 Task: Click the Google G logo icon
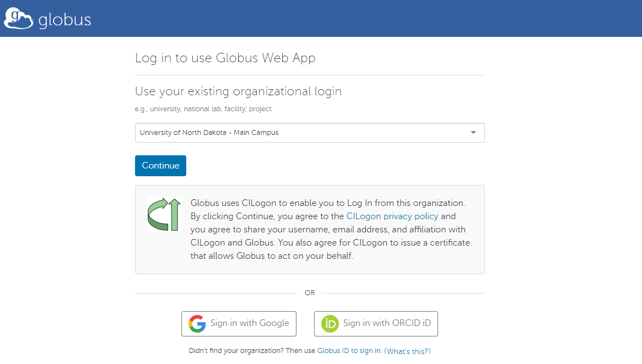[197, 324]
